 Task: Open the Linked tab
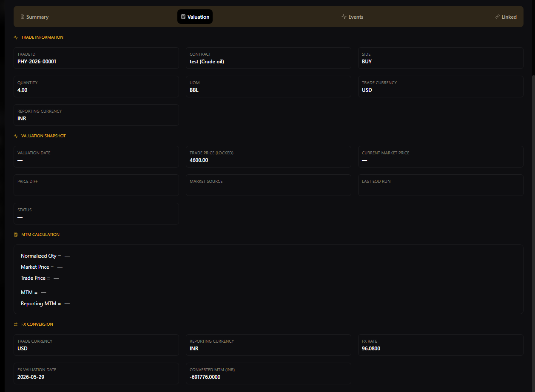tap(506, 17)
